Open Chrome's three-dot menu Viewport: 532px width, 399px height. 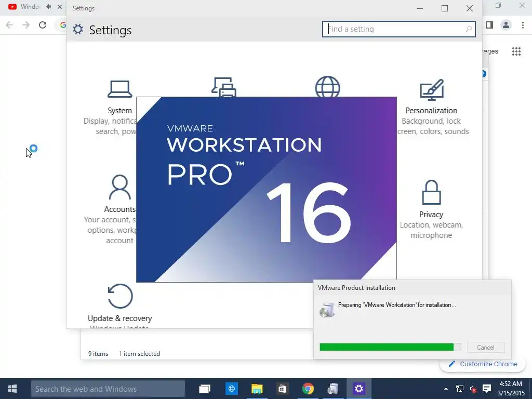click(x=523, y=25)
